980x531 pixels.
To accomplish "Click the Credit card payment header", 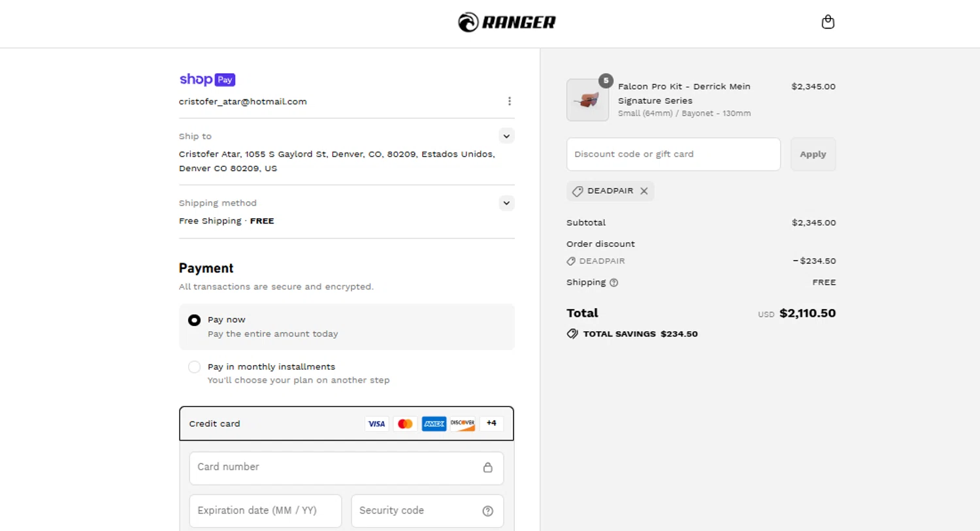I will click(346, 424).
